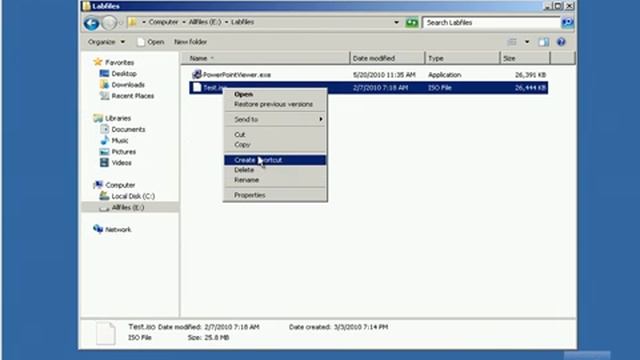Screen dimensions: 640x360
Task: Sort by the Name column header
Action: [265, 58]
